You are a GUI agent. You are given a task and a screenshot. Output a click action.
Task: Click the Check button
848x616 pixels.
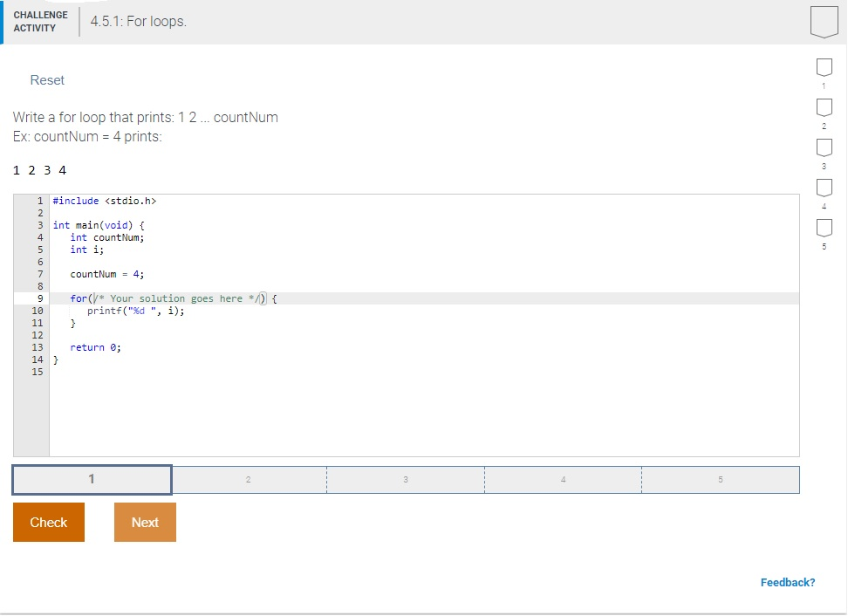pos(48,522)
